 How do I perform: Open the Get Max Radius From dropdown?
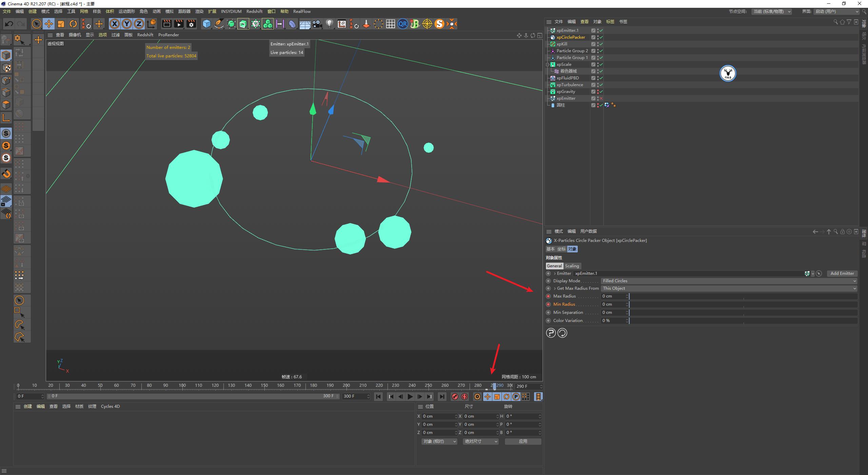pos(728,288)
